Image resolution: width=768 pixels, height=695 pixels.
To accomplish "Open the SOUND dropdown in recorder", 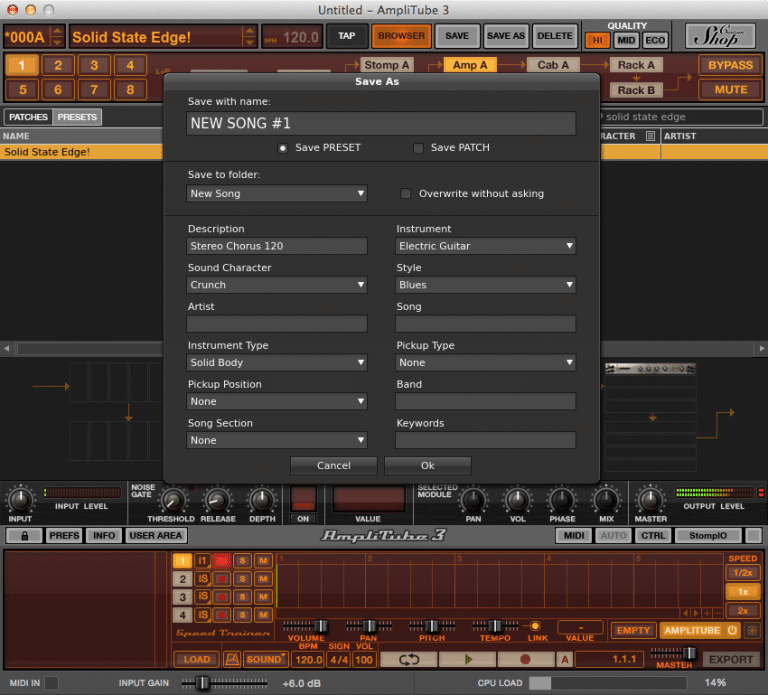I will pyautogui.click(x=266, y=659).
